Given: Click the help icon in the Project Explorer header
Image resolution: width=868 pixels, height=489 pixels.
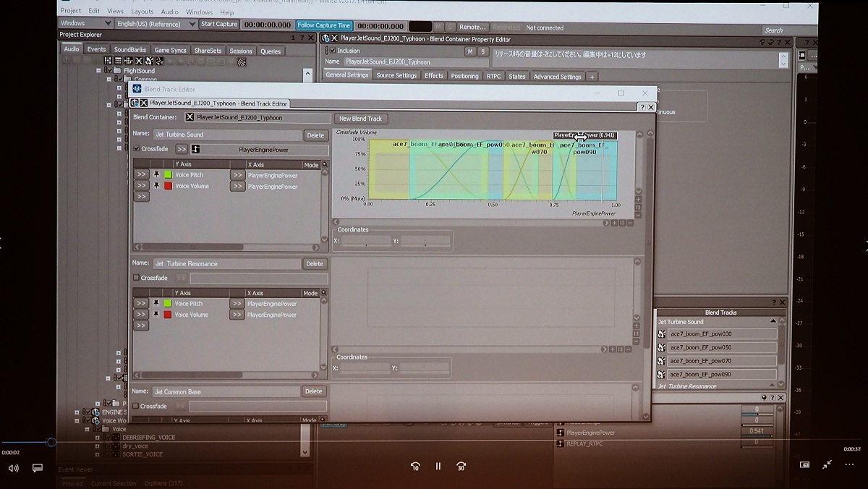Looking at the screenshot, I should pyautogui.click(x=302, y=38).
